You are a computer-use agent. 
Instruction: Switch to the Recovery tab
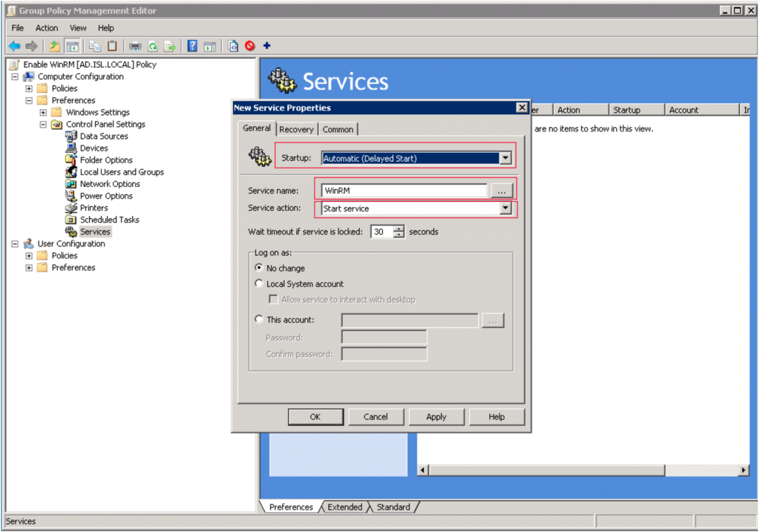pyautogui.click(x=296, y=128)
